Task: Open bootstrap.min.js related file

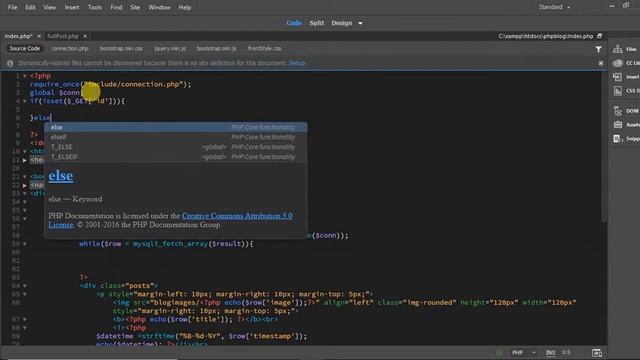Action: 217,49
